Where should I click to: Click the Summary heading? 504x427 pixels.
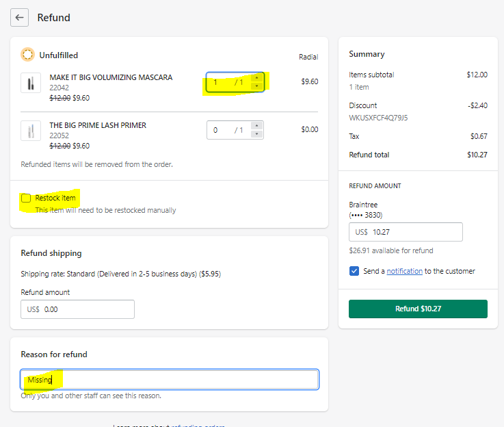point(367,54)
